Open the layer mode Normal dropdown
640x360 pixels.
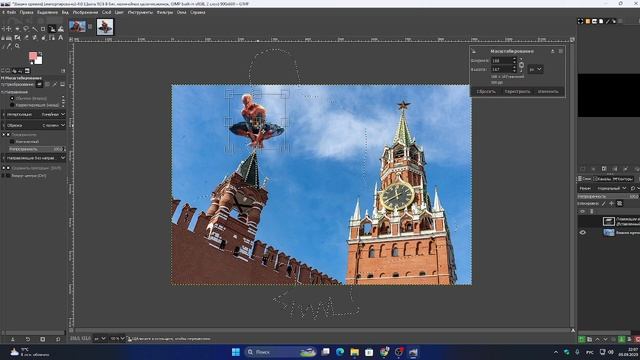click(x=610, y=188)
